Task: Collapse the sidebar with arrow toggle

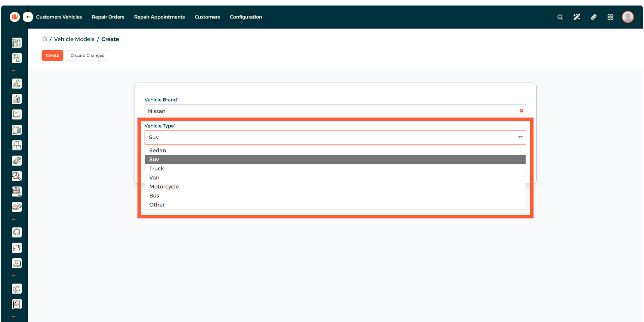Action: (x=28, y=17)
